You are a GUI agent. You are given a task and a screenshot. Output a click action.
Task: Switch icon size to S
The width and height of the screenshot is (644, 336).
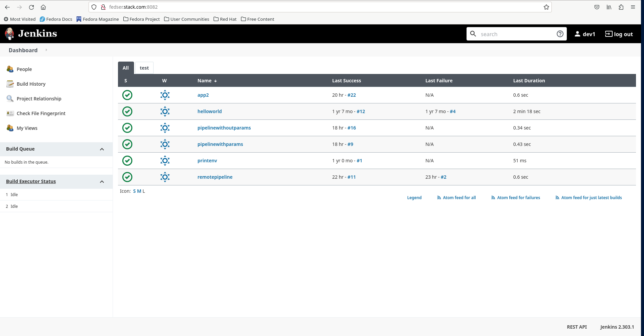135,191
